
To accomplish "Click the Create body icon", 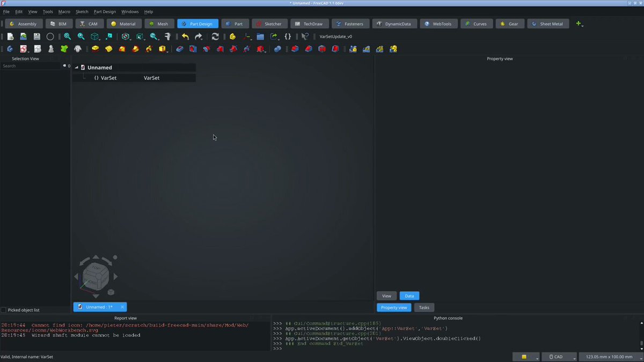I will [x=10, y=49].
